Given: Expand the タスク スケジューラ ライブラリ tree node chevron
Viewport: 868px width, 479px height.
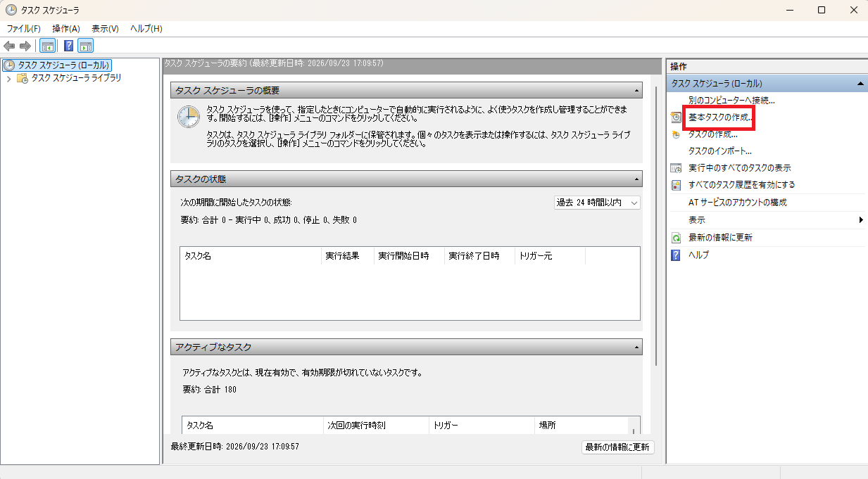Looking at the screenshot, I should [x=8, y=79].
